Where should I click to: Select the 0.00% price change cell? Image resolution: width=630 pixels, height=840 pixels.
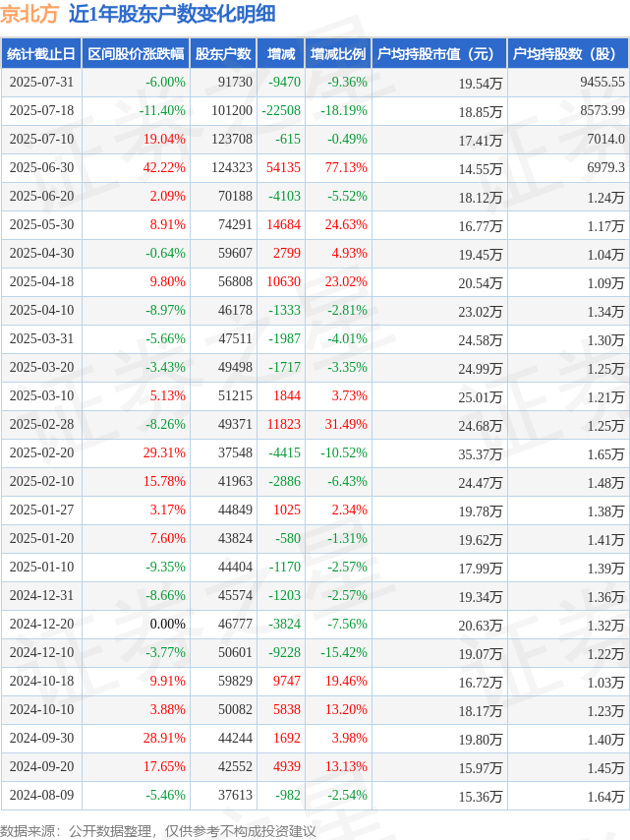click(x=136, y=625)
